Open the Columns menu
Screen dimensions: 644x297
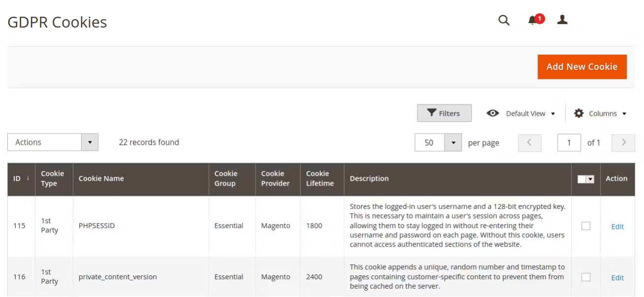click(603, 113)
